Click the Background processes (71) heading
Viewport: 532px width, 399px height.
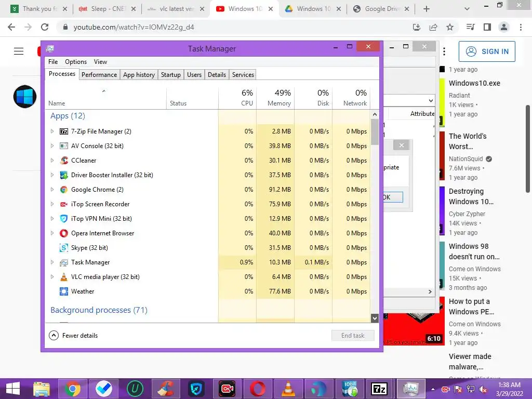[99, 310]
